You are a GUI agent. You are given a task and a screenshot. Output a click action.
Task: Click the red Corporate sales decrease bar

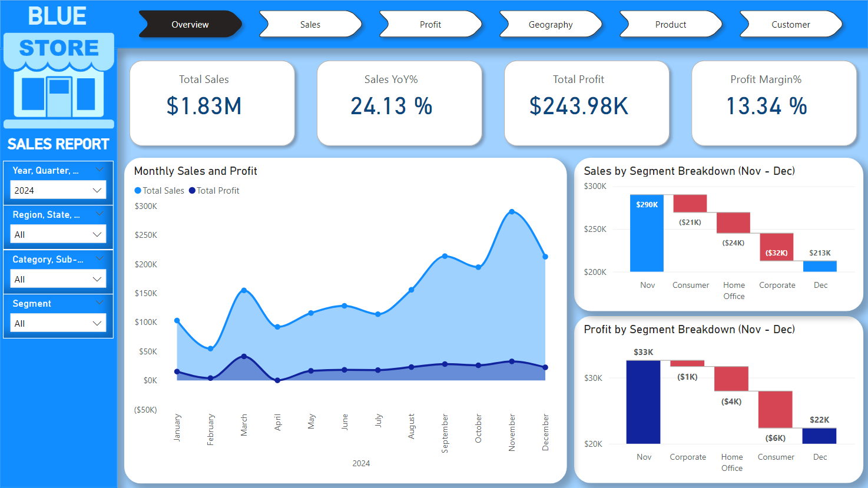(776, 247)
